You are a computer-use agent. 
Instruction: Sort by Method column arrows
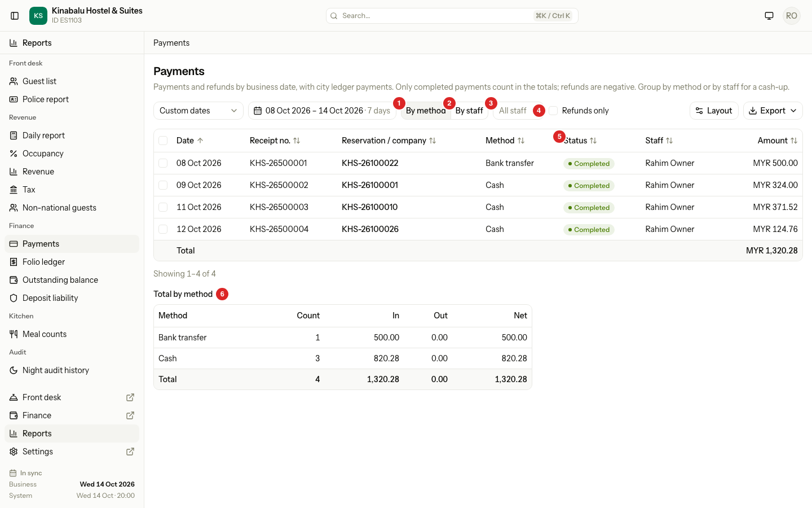click(521, 141)
